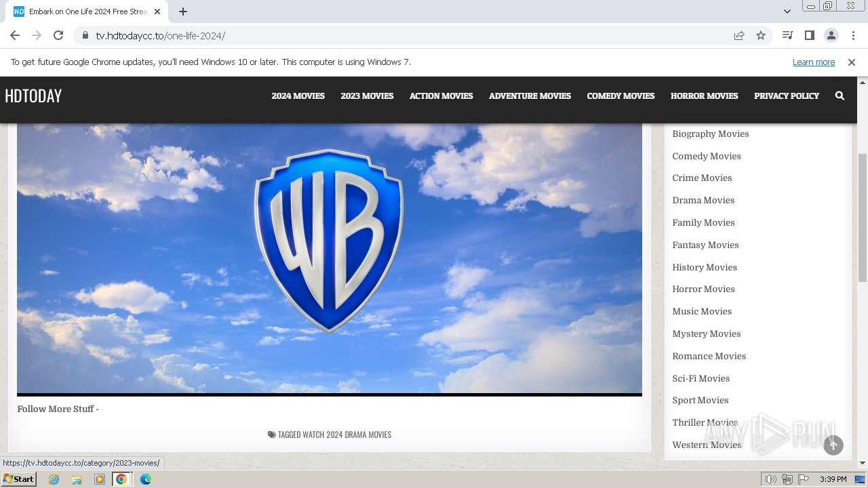Viewport: 868px width, 488px height.
Task: Open Family Movies category
Action: pos(703,222)
